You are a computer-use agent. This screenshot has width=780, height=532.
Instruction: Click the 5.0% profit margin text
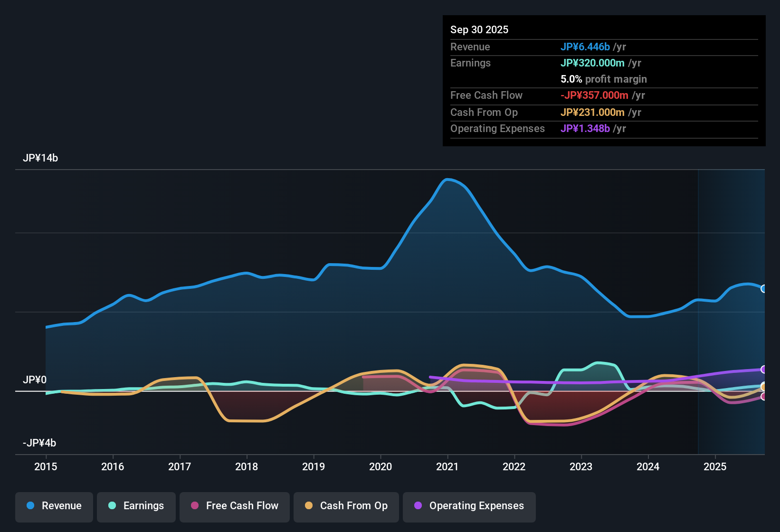(x=603, y=79)
